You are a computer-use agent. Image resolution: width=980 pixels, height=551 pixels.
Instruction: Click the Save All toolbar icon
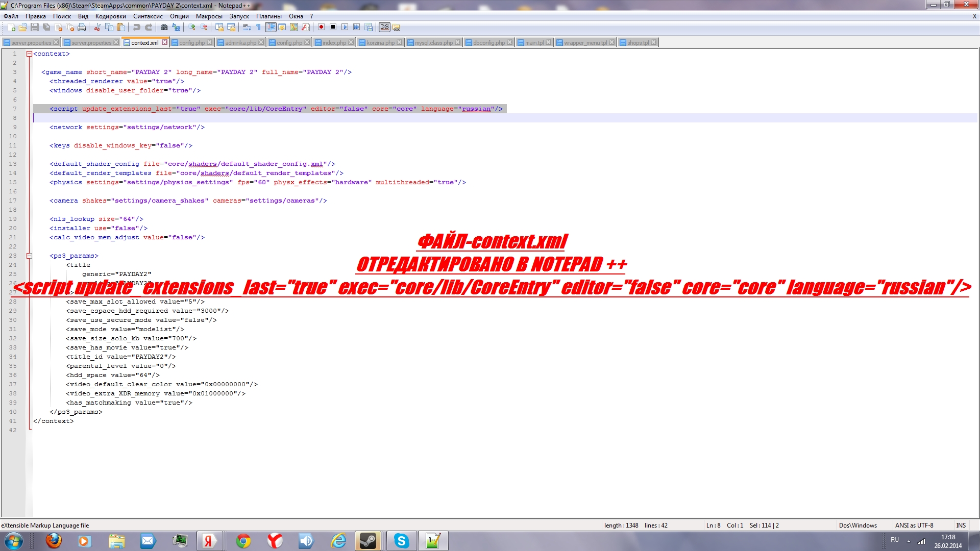(46, 28)
